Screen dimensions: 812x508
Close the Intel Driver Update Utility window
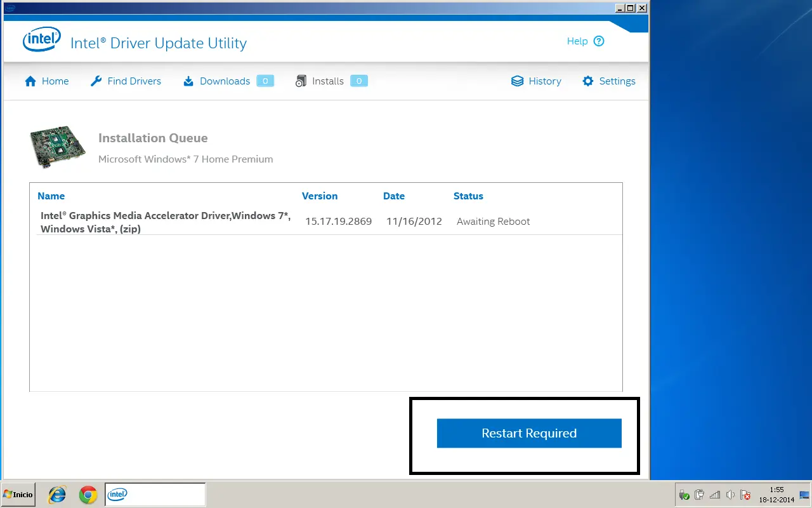(642, 8)
